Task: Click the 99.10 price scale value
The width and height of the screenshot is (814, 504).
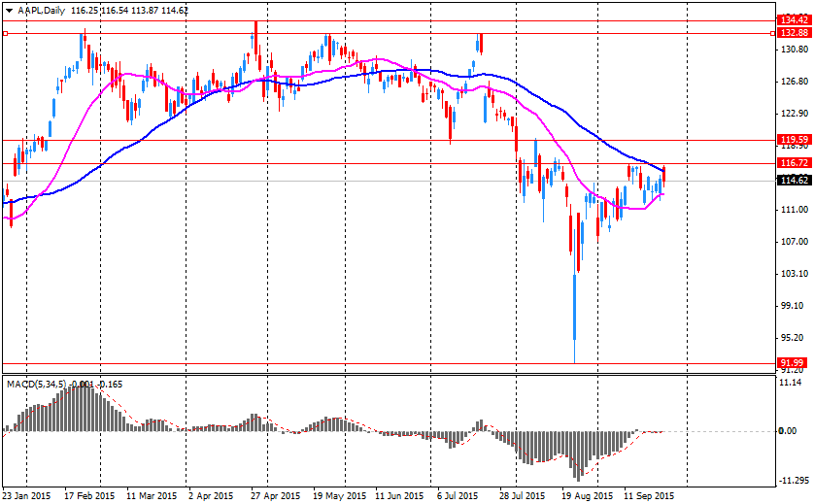Action: [x=795, y=306]
